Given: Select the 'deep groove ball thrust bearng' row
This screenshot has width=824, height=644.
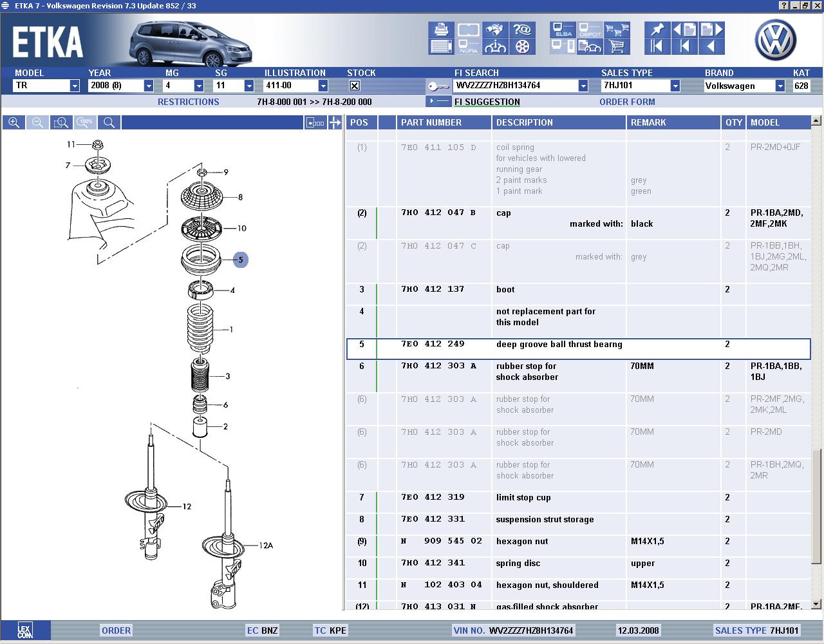Looking at the screenshot, I should coord(578,349).
